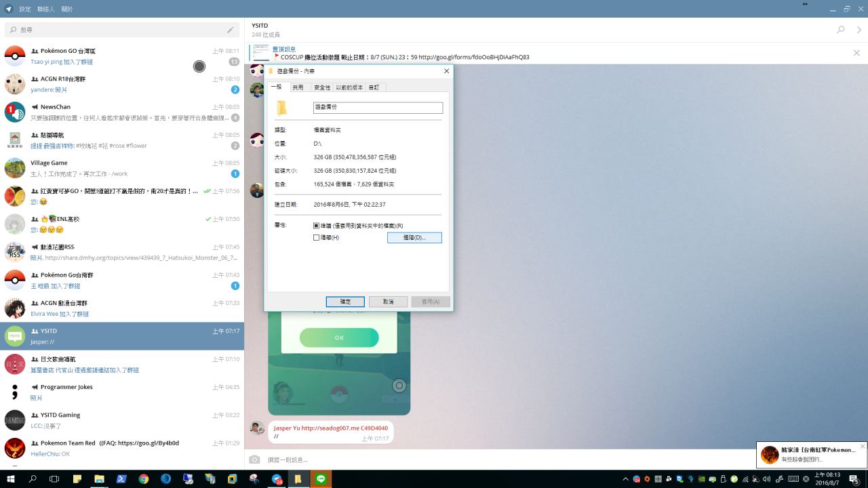Open the seadog007.me link in Jasper Yu's message
The height and width of the screenshot is (488, 868).
pyautogui.click(x=330, y=428)
